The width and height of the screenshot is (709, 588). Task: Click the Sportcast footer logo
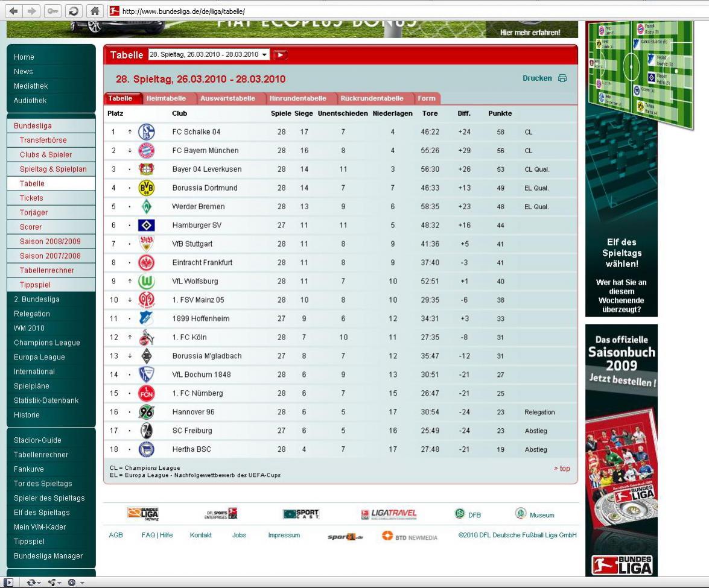[301, 514]
